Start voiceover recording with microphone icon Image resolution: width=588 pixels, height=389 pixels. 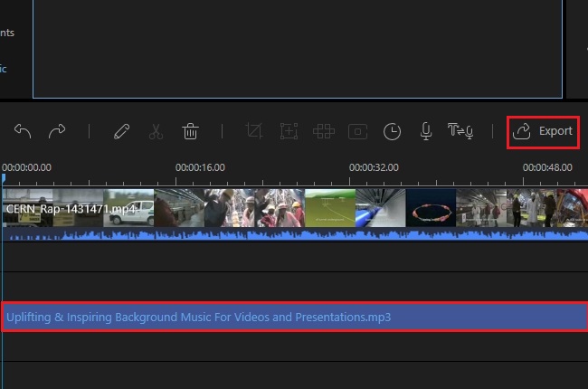click(x=426, y=131)
